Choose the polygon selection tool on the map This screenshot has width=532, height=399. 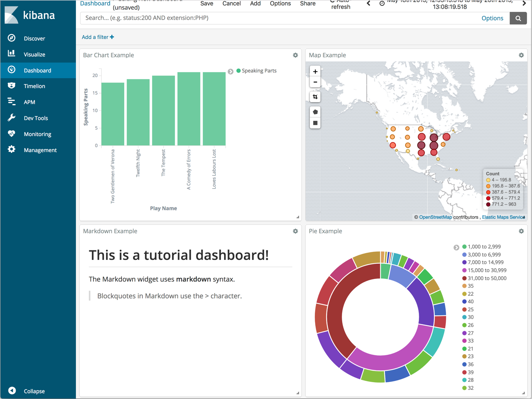[x=315, y=111]
